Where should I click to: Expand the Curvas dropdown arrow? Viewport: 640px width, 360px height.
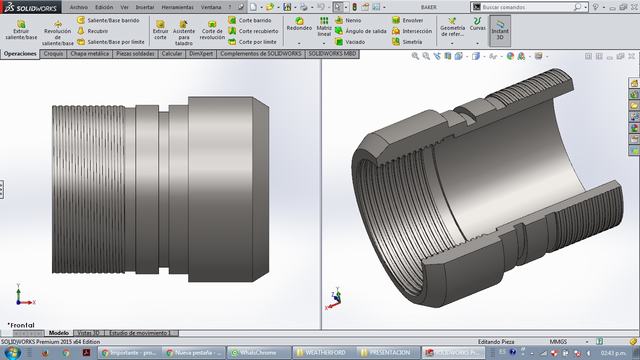478,43
